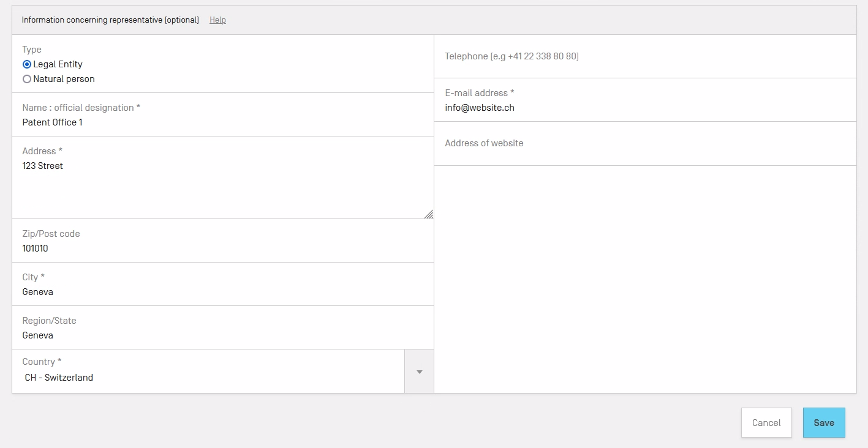Screen dimensions: 868x448
Task: Open the 'CH - Switzerland' country combo box
Action: point(208,378)
